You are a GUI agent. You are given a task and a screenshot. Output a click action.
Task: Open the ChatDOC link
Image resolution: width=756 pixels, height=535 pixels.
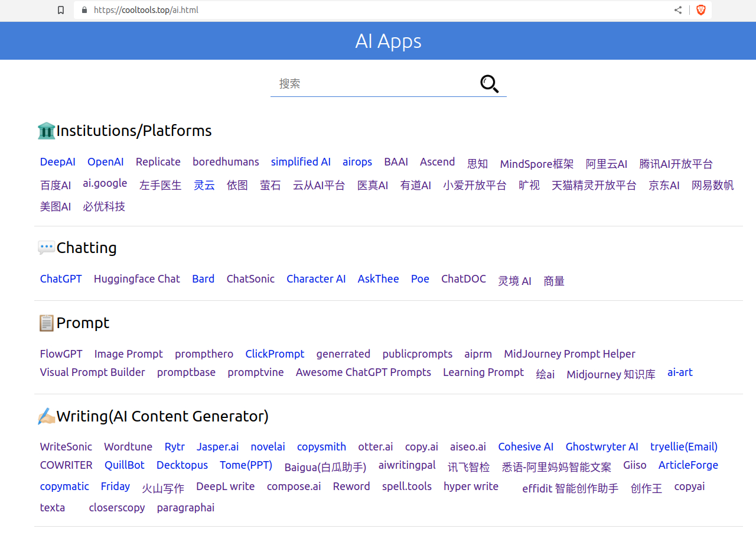coord(464,279)
